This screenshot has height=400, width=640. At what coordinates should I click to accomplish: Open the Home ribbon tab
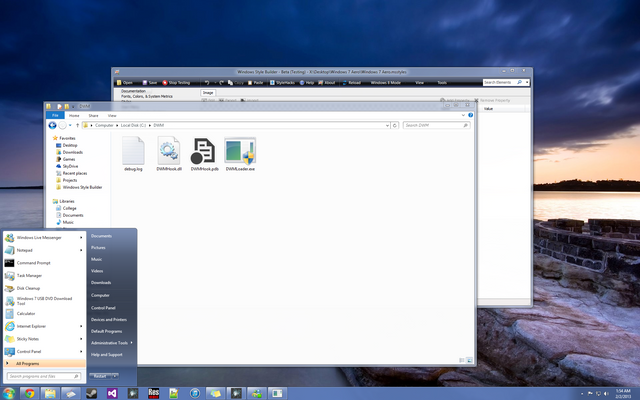point(74,116)
